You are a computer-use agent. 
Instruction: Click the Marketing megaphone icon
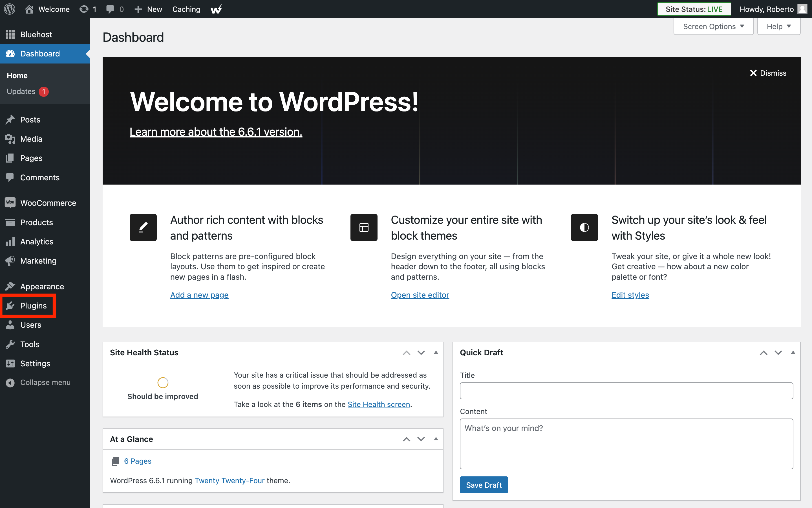10,261
